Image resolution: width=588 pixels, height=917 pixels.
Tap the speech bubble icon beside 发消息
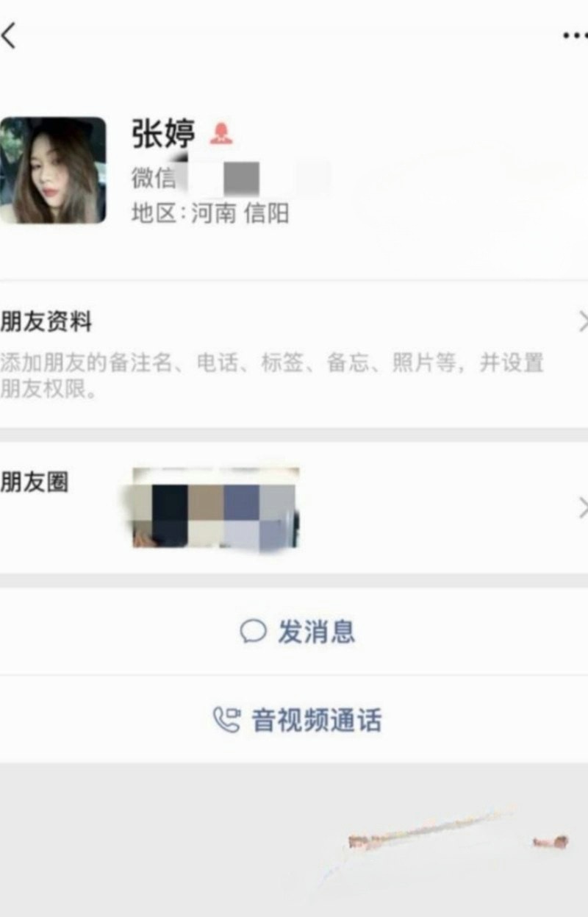point(253,631)
